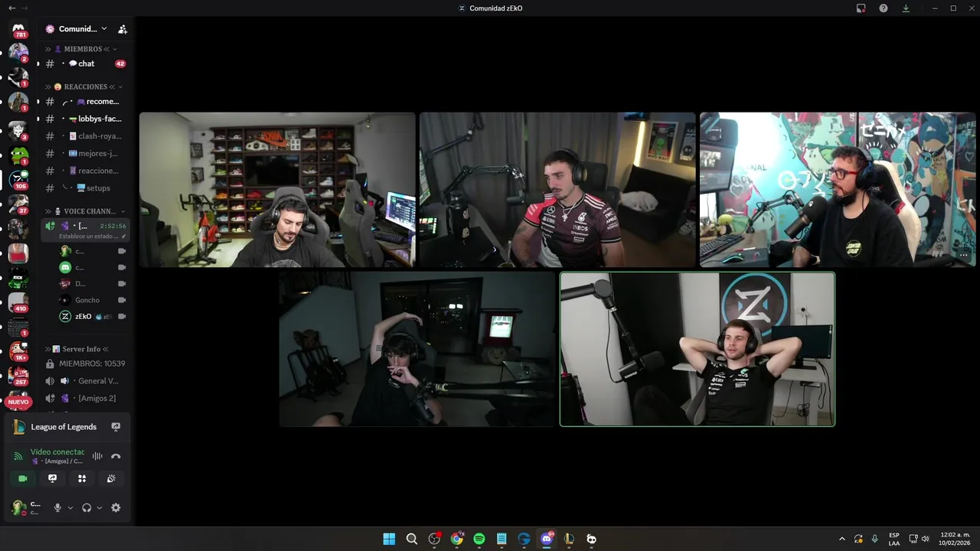Click the NUEVO unread servers pill
The image size is (980, 551).
pos(18,402)
